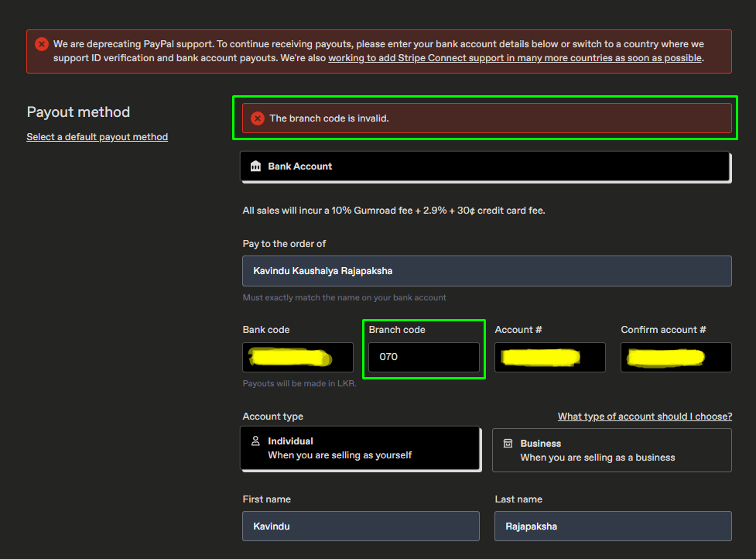
Task: Click the 'Bank code' label
Action: pos(265,329)
